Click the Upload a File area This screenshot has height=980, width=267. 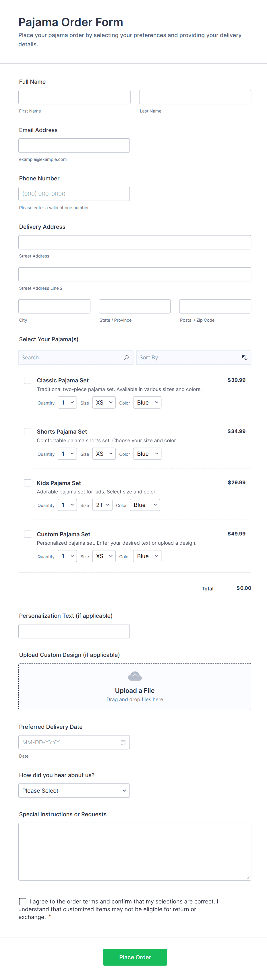[135, 691]
